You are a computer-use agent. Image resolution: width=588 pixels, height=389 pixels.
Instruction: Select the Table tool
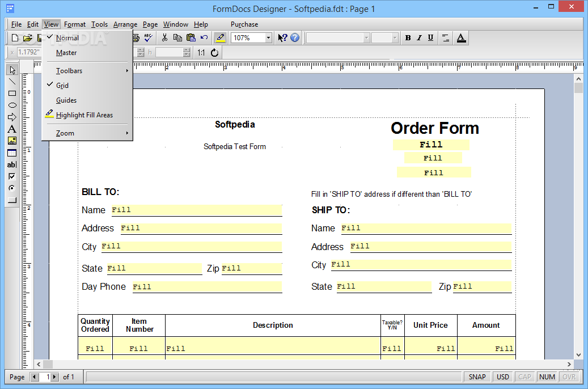12,153
